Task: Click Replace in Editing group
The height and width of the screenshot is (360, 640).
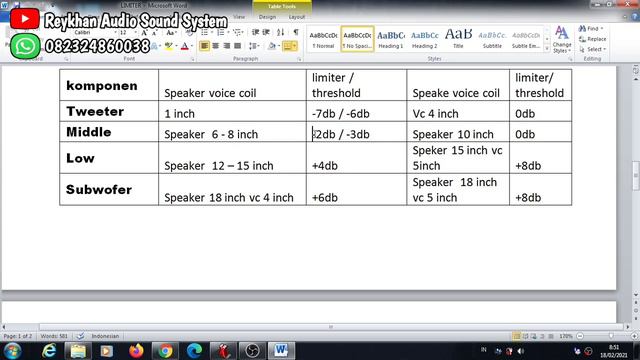Action: point(593,39)
